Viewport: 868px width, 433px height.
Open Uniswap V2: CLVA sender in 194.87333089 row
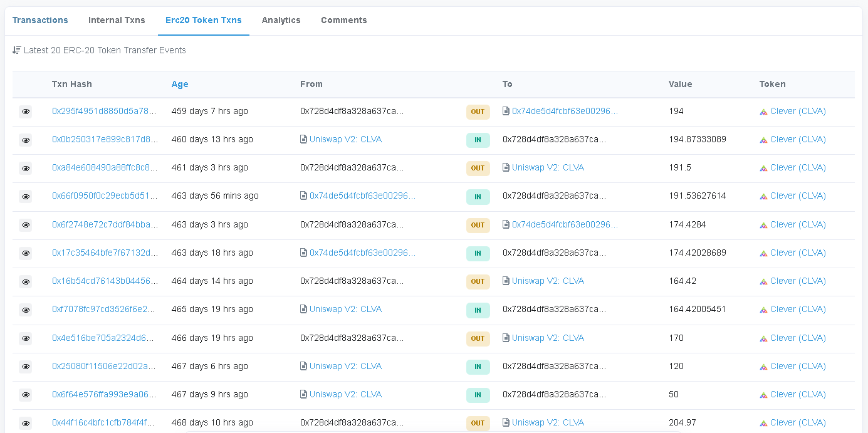point(345,139)
